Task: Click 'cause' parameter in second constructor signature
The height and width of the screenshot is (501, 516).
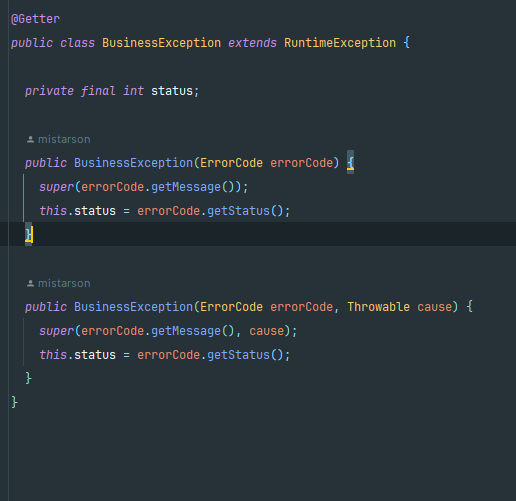Action: 434,307
